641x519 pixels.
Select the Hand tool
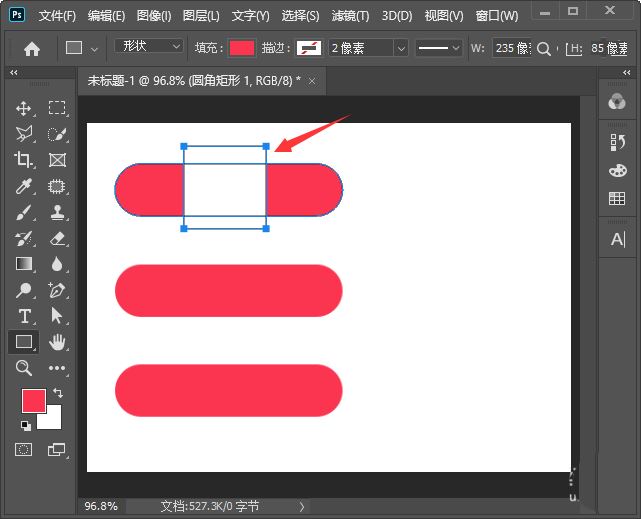click(x=57, y=342)
